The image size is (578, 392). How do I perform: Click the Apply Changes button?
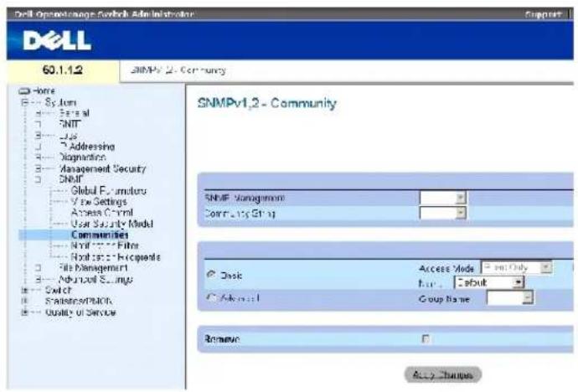443,374
